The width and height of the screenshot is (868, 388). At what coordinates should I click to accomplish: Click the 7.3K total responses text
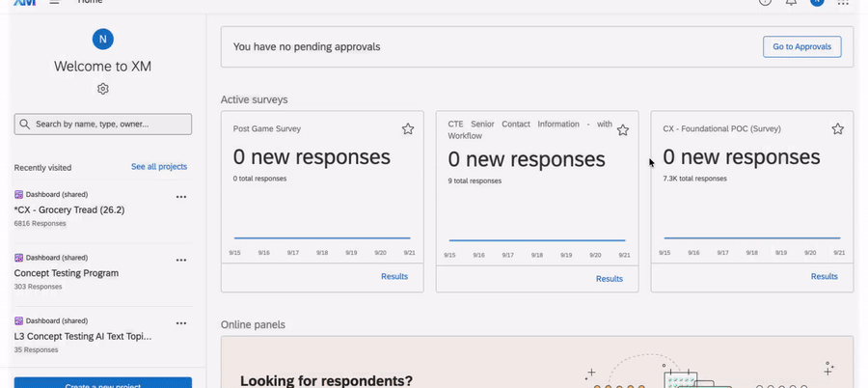694,179
